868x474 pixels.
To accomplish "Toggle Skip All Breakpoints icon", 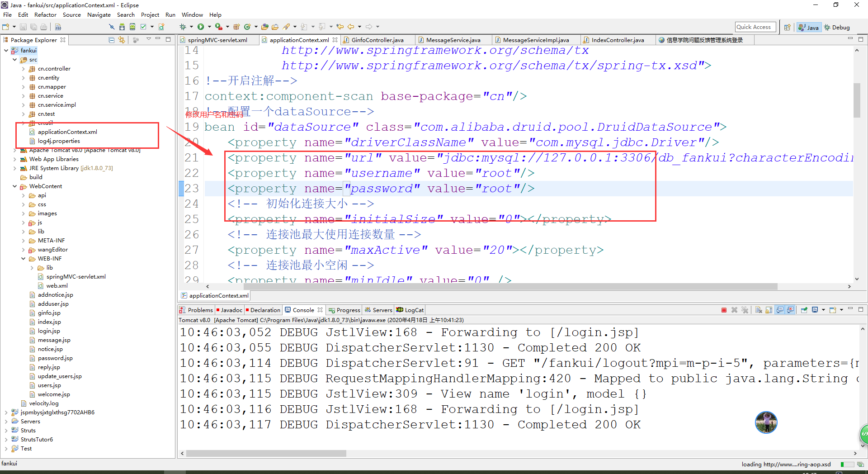I will [x=112, y=27].
